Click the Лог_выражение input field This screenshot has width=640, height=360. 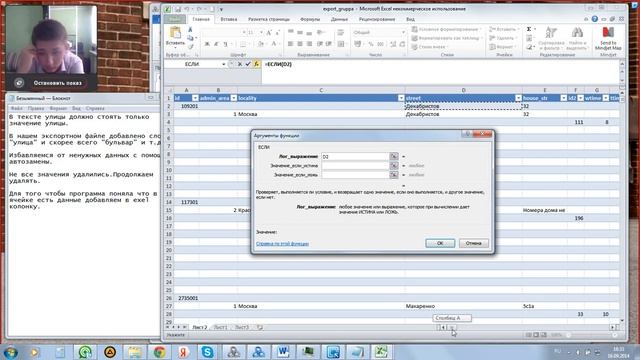coord(355,156)
